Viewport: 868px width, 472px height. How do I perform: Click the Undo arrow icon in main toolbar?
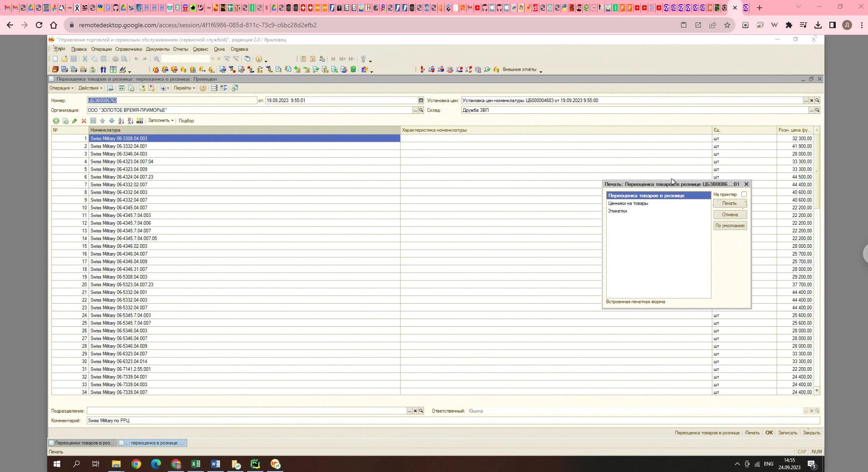pyautogui.click(x=136, y=59)
